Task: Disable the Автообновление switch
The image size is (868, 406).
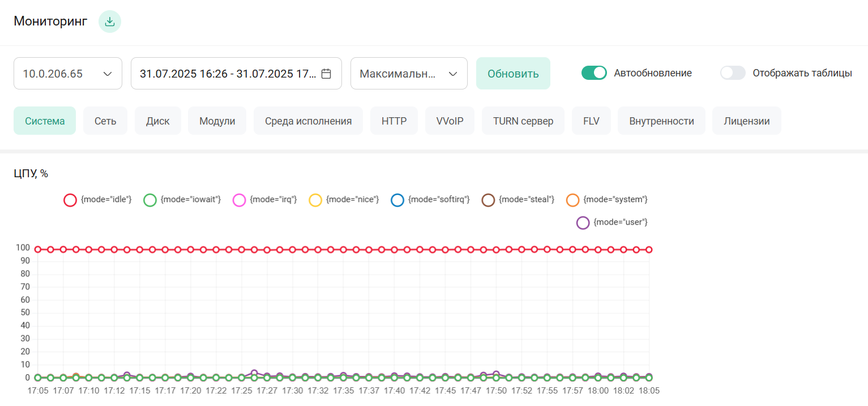Action: click(x=594, y=73)
